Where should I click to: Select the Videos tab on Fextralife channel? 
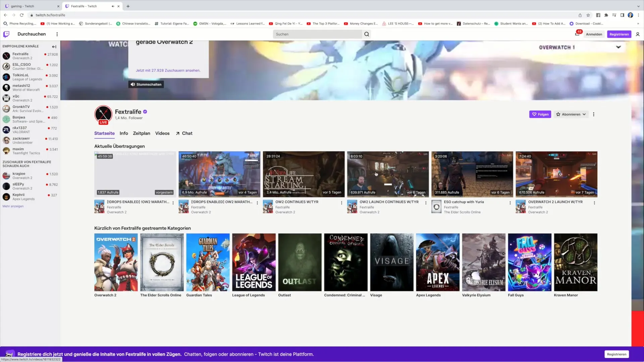coord(162,133)
